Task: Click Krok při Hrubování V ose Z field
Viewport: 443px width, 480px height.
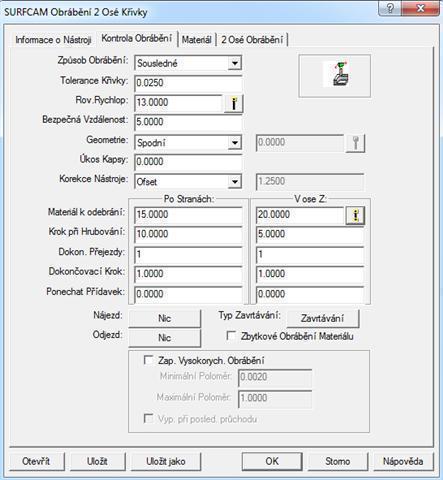Action: (310, 234)
